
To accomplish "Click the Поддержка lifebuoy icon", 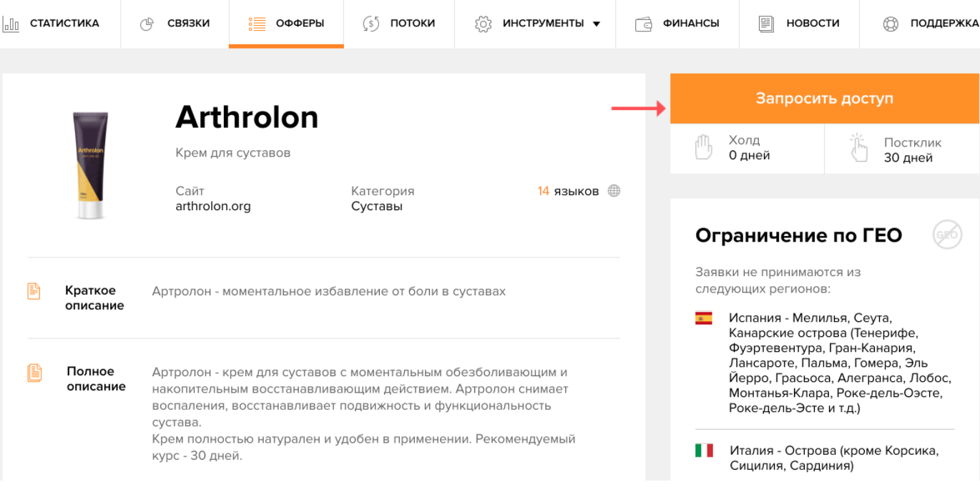I will (891, 24).
